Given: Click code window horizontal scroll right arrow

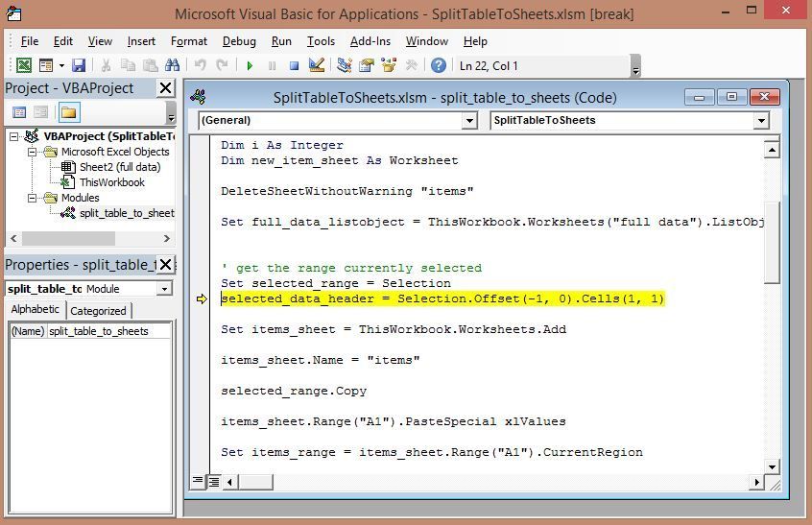Looking at the screenshot, I should click(757, 482).
